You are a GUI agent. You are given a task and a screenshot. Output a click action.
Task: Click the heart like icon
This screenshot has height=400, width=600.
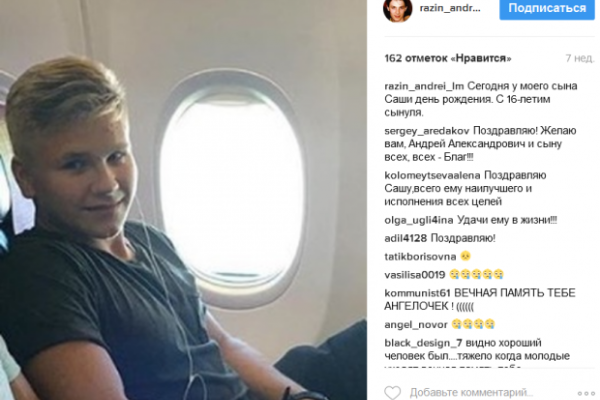392,393
